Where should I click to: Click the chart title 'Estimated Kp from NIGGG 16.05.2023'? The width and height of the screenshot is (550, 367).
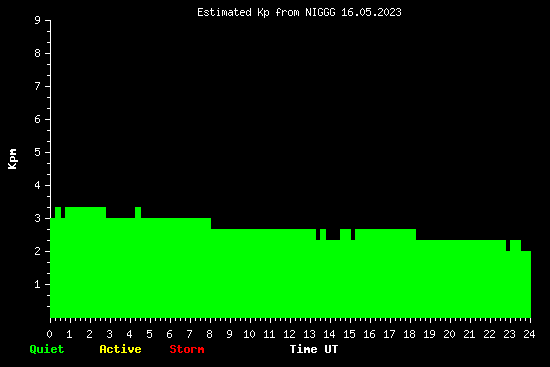(x=299, y=13)
